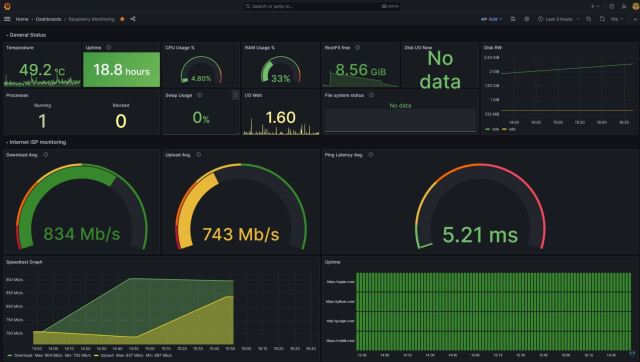The height and width of the screenshot is (362, 640).
Task: Click the 5.21 ms ping latency value
Action: click(x=480, y=235)
